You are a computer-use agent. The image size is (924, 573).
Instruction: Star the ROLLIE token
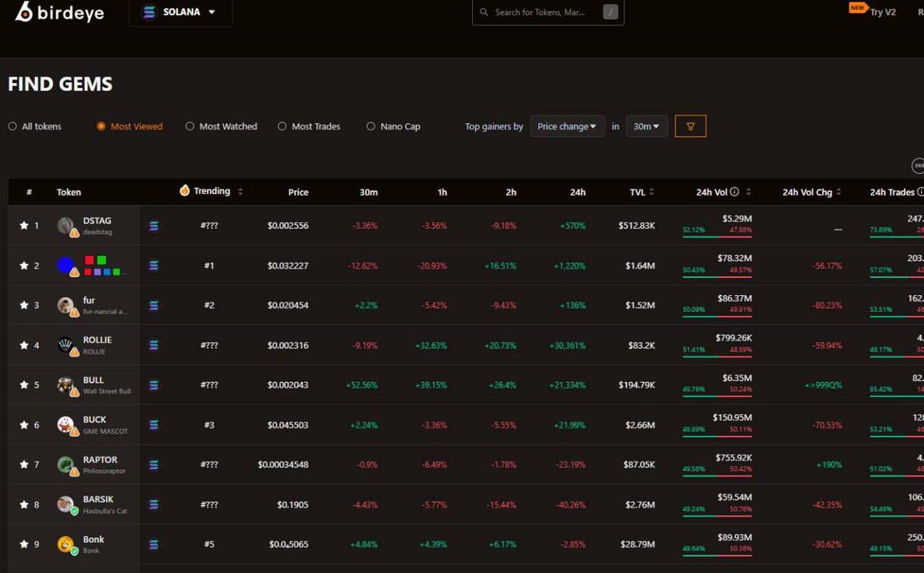click(24, 345)
